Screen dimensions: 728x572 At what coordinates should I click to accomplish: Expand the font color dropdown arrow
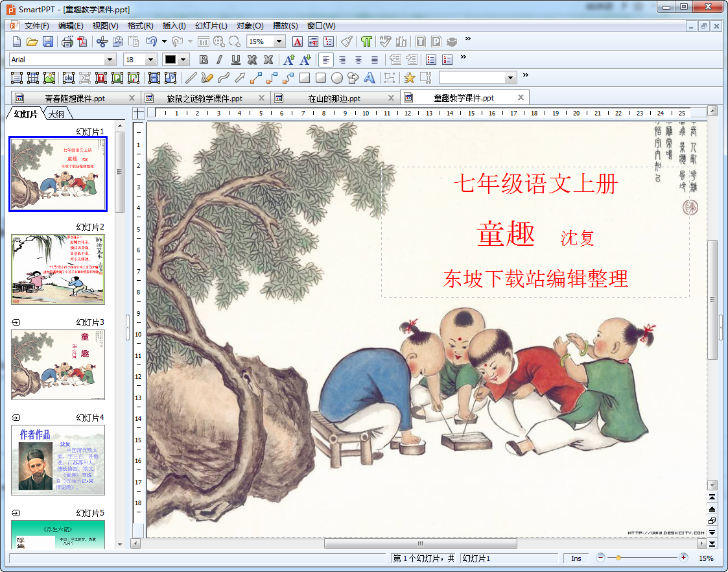[183, 60]
